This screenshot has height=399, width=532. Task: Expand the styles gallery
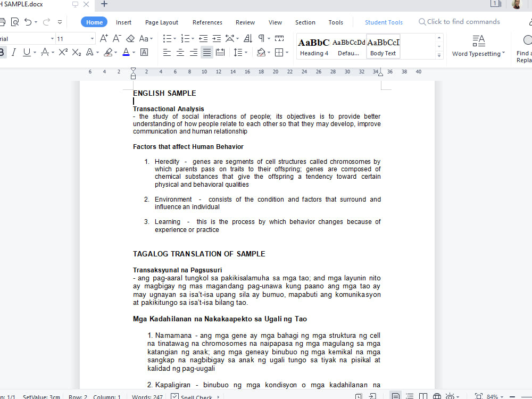pos(439,55)
